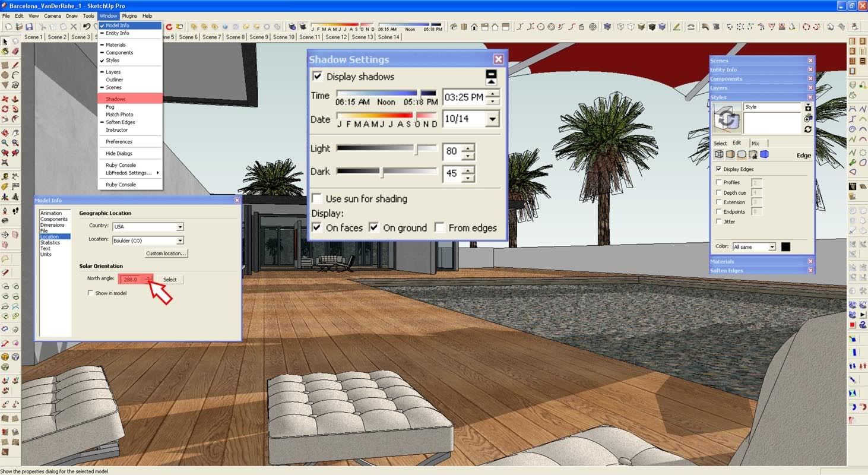Click Modeling settings blue cube icon in Styles
The width and height of the screenshot is (868, 475).
click(764, 154)
